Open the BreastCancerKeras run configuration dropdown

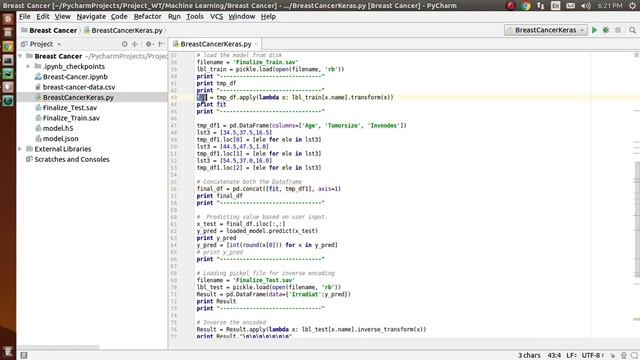click(x=546, y=30)
